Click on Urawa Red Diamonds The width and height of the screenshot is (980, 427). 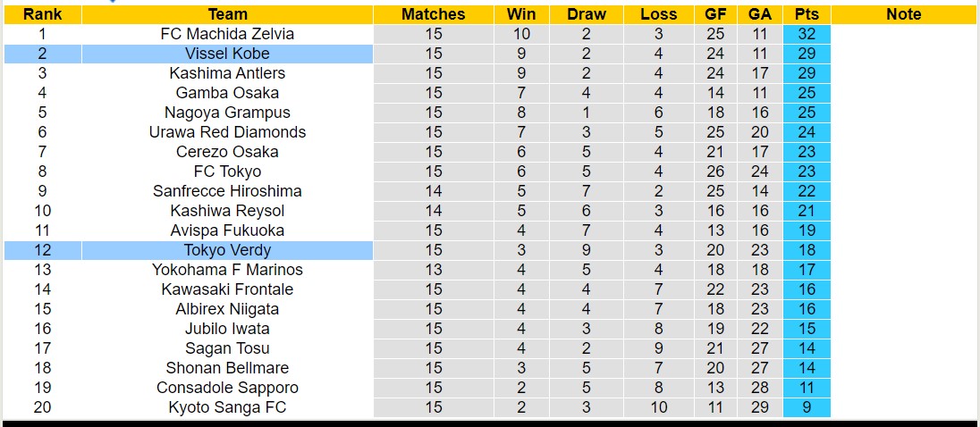[227, 132]
